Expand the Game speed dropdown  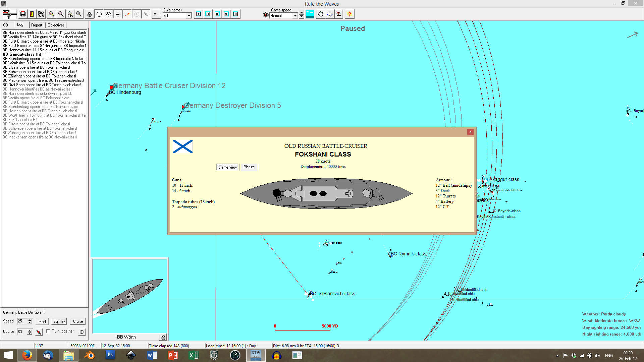(x=295, y=16)
